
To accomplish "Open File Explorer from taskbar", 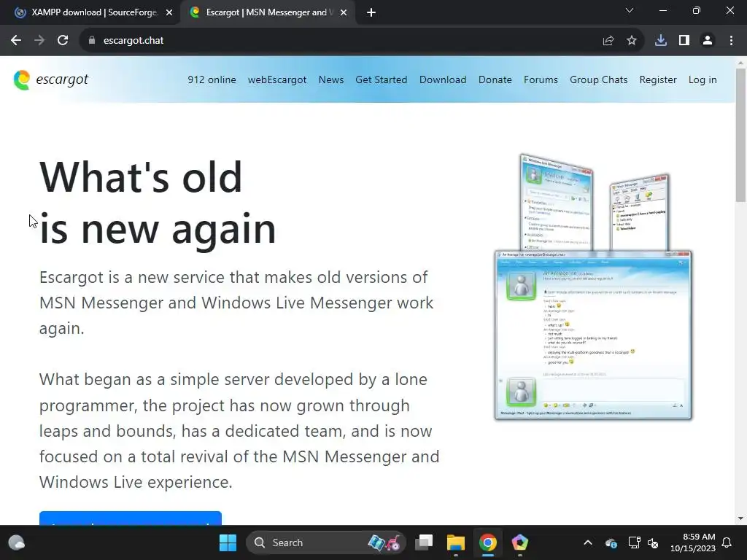I will [x=455, y=542].
